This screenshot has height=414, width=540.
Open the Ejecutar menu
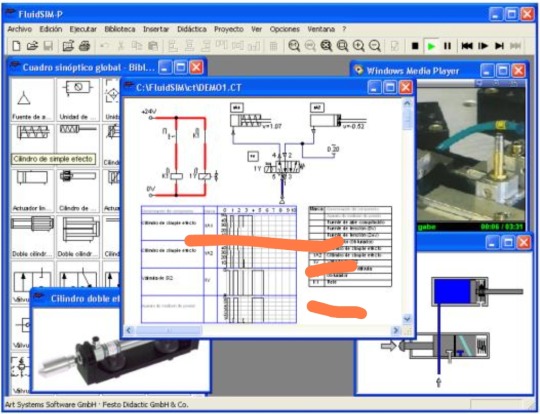[x=83, y=29]
